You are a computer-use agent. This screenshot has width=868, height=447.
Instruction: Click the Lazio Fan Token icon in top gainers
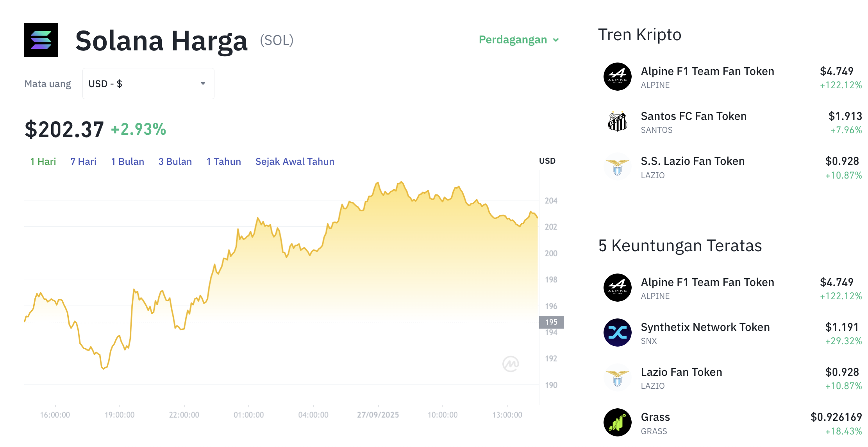(617, 378)
